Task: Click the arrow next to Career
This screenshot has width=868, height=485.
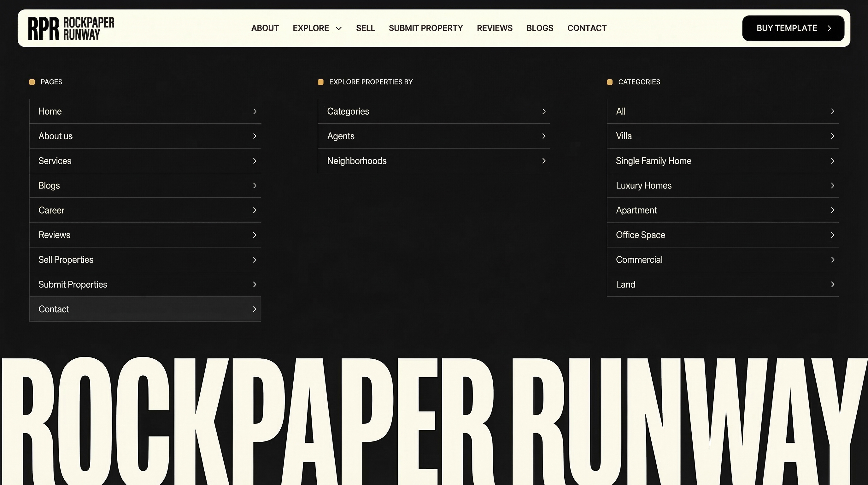Action: pyautogui.click(x=255, y=210)
